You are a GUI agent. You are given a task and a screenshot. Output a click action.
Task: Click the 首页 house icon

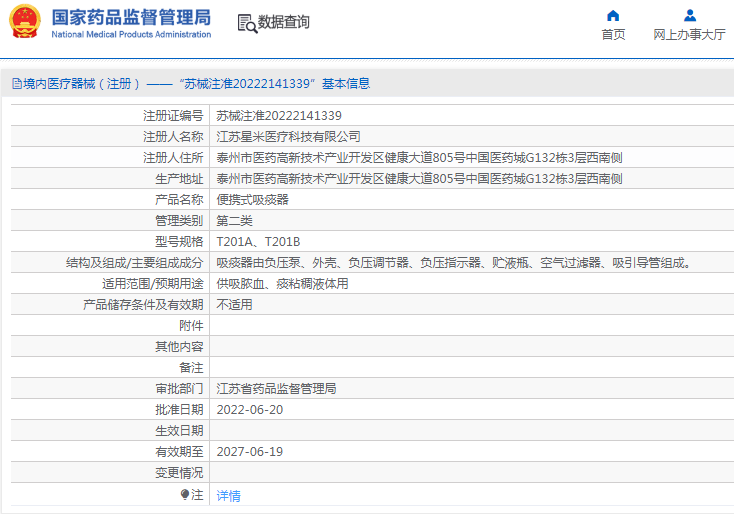click(613, 15)
